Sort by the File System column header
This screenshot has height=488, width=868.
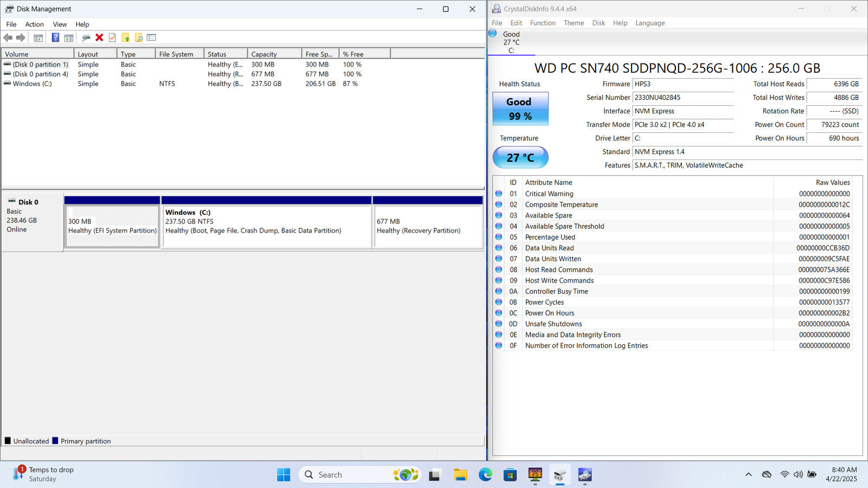coord(180,54)
